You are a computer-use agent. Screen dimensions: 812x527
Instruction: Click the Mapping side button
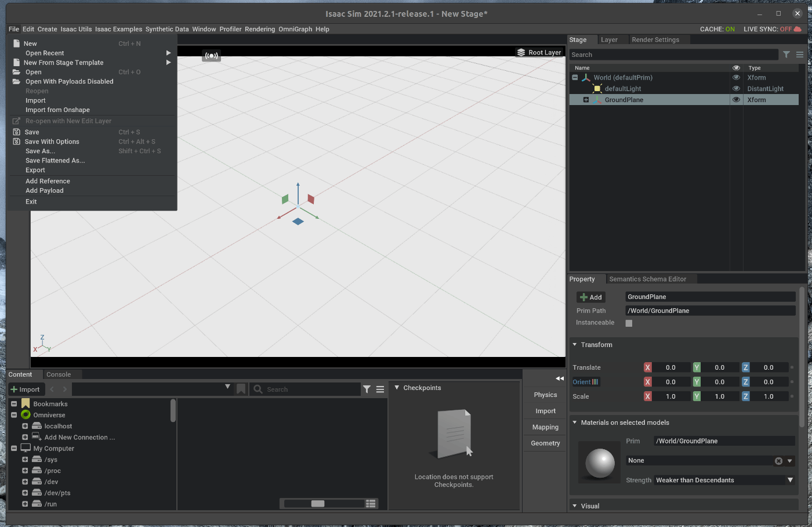[x=545, y=427]
